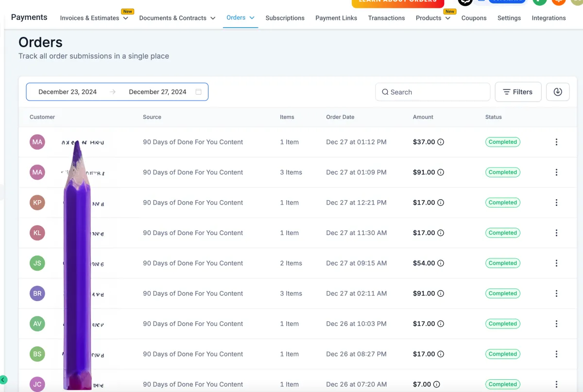Open the Coupons tab
Screen dimensions: 583x392
(474, 18)
